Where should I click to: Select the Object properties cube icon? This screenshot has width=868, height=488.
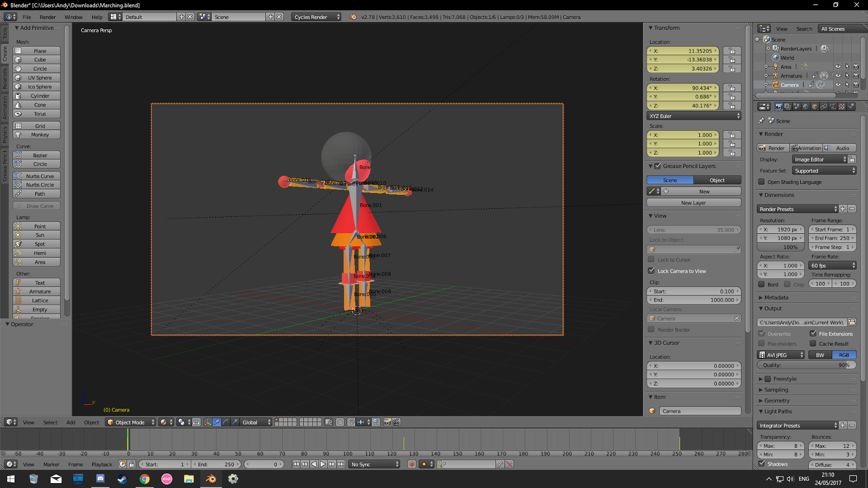click(x=814, y=106)
